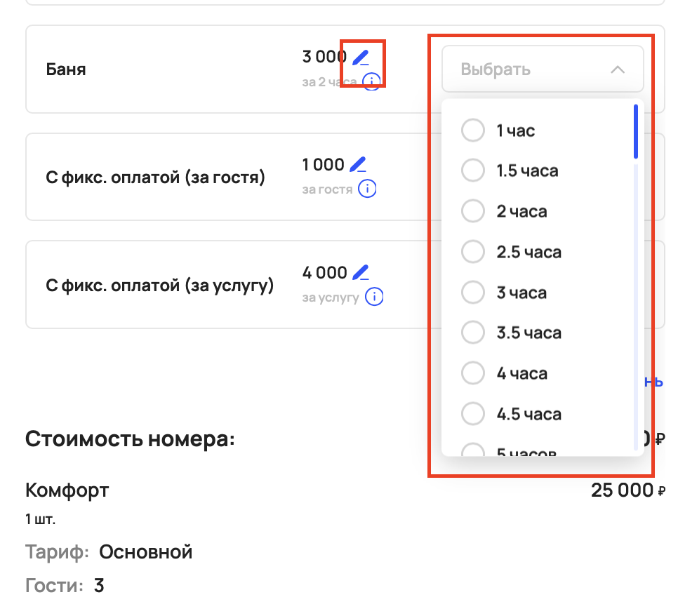This screenshot has width=678, height=616.
Task: Edit the 4 000 per-service price
Action: [x=361, y=272]
